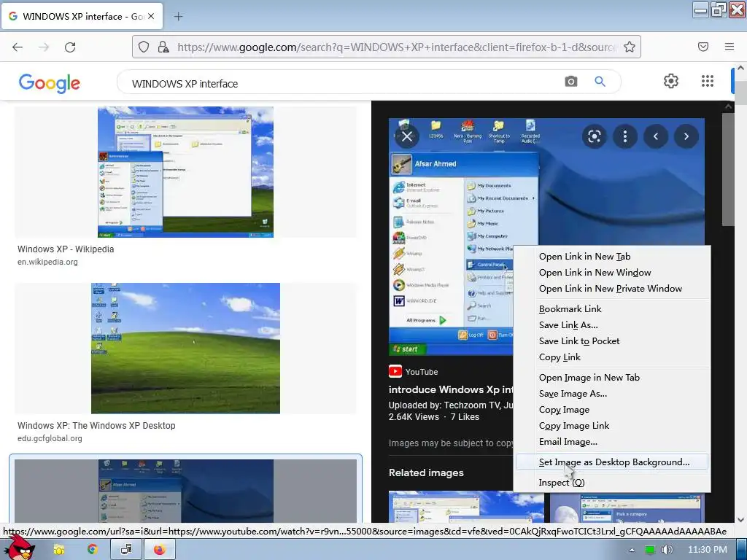Open the Firefox hamburger menu
The height and width of the screenshot is (560, 747).
tap(729, 47)
